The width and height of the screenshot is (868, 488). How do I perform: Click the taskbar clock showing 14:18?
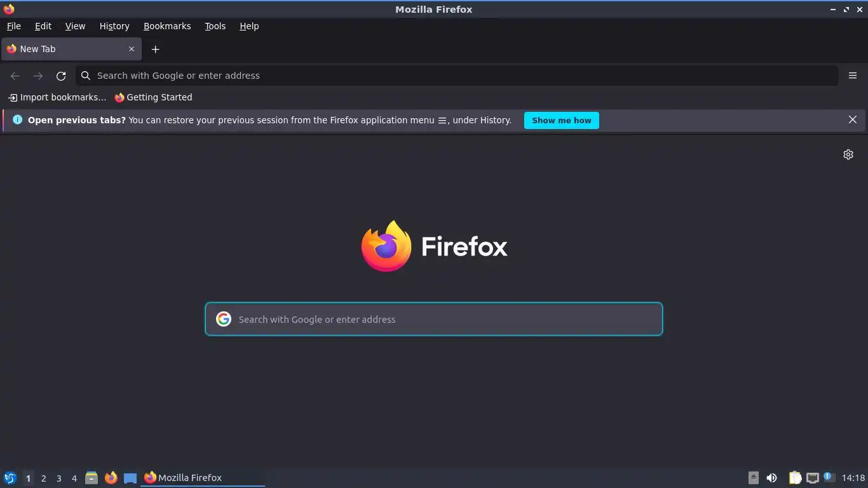tap(853, 478)
